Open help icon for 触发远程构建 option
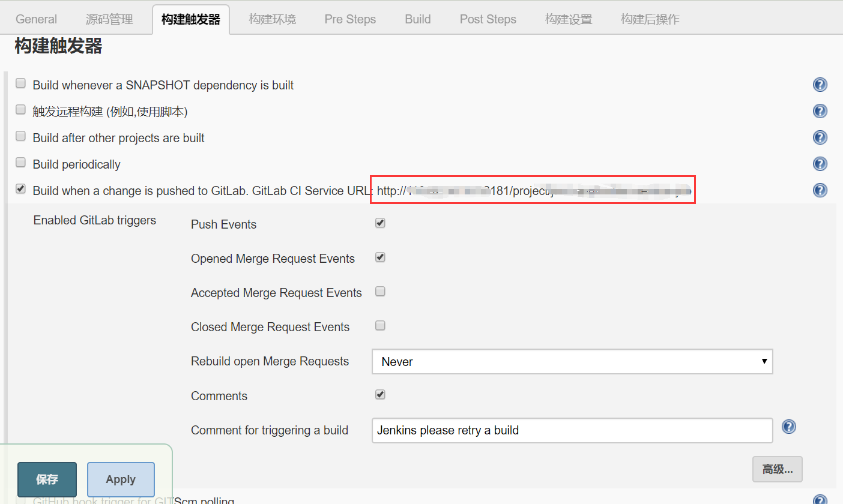 click(x=820, y=111)
